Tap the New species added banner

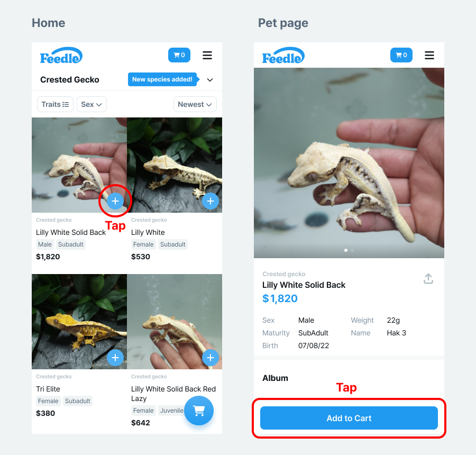162,79
